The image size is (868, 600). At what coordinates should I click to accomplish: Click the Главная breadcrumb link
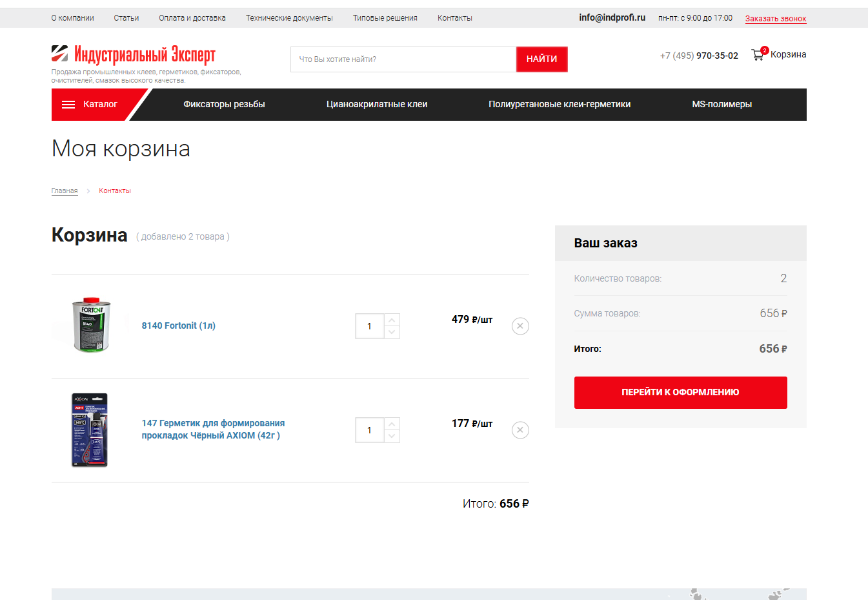point(65,191)
